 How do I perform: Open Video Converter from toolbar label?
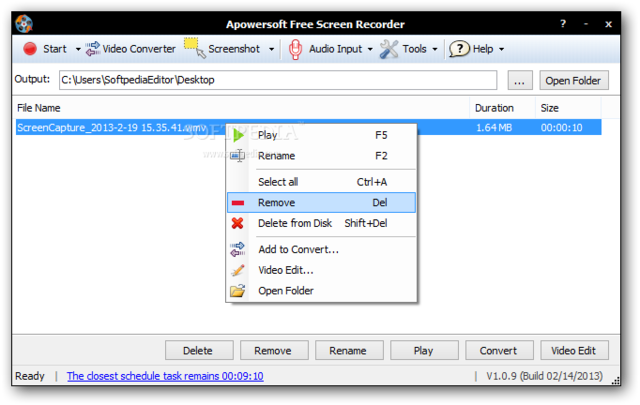point(139,49)
